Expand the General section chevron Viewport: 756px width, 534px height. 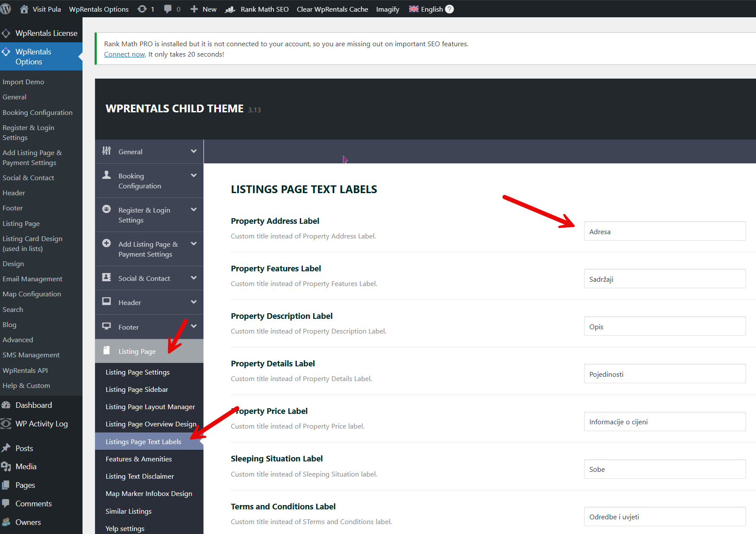[x=194, y=152]
